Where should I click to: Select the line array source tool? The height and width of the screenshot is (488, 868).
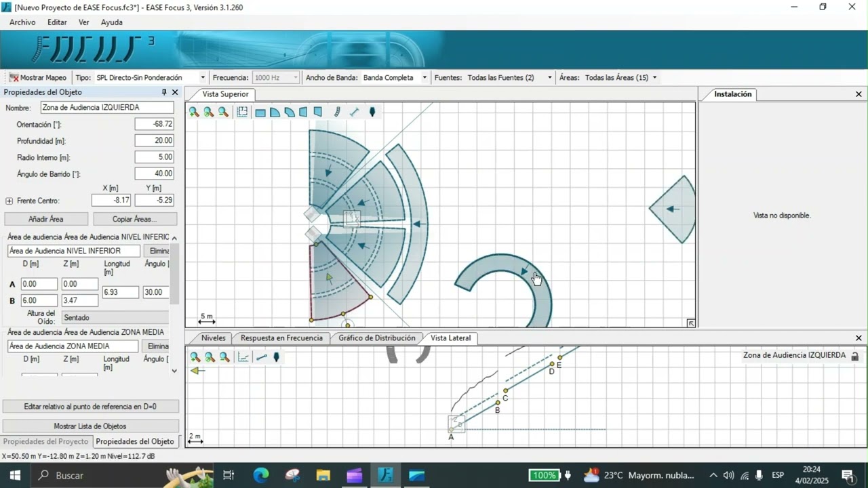click(337, 113)
